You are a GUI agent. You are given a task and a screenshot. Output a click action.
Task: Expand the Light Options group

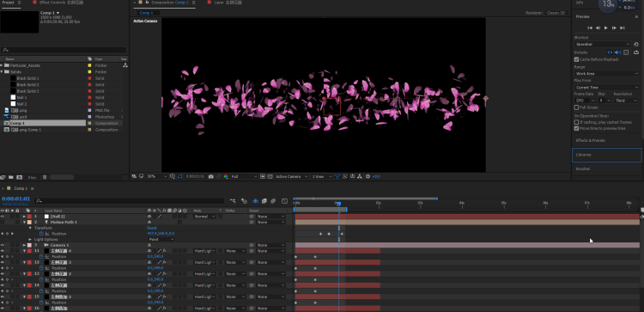30,239
